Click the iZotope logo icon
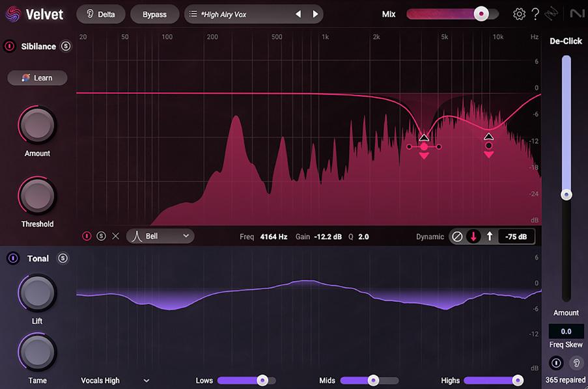This screenshot has width=588, height=389. coord(552,14)
